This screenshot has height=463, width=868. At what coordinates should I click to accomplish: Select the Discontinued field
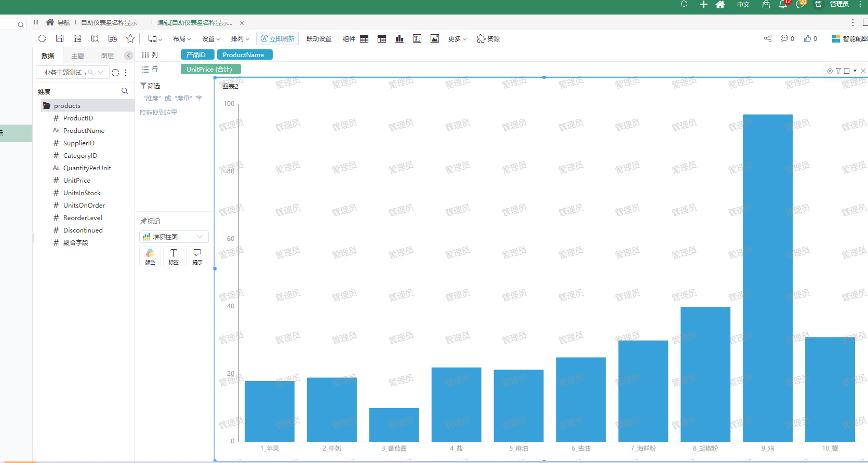tap(83, 230)
